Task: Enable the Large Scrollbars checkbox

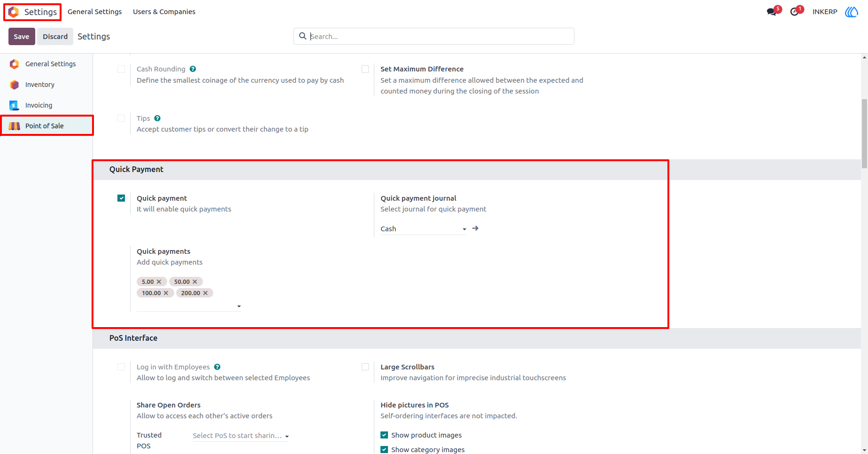Action: pos(365,367)
